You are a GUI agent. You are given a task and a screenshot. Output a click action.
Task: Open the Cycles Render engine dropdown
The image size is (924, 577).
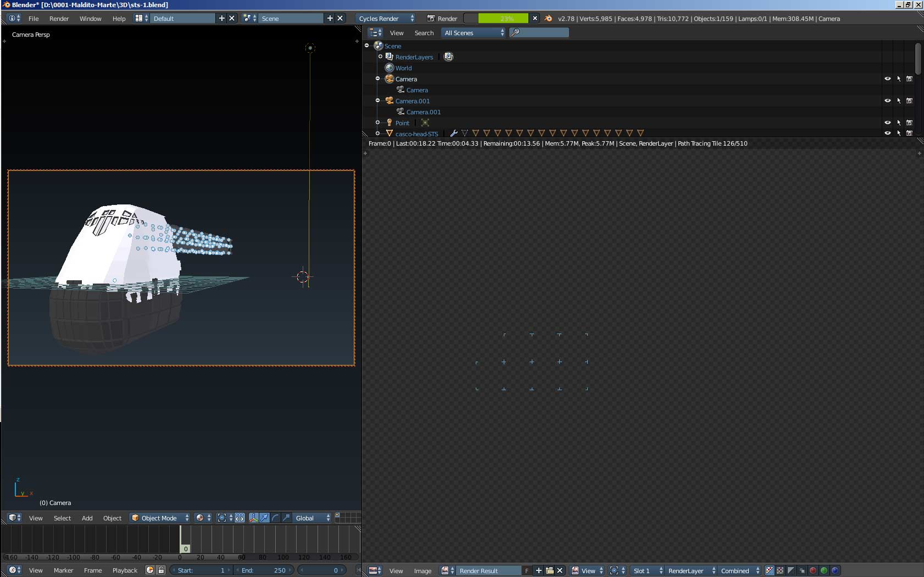click(386, 18)
